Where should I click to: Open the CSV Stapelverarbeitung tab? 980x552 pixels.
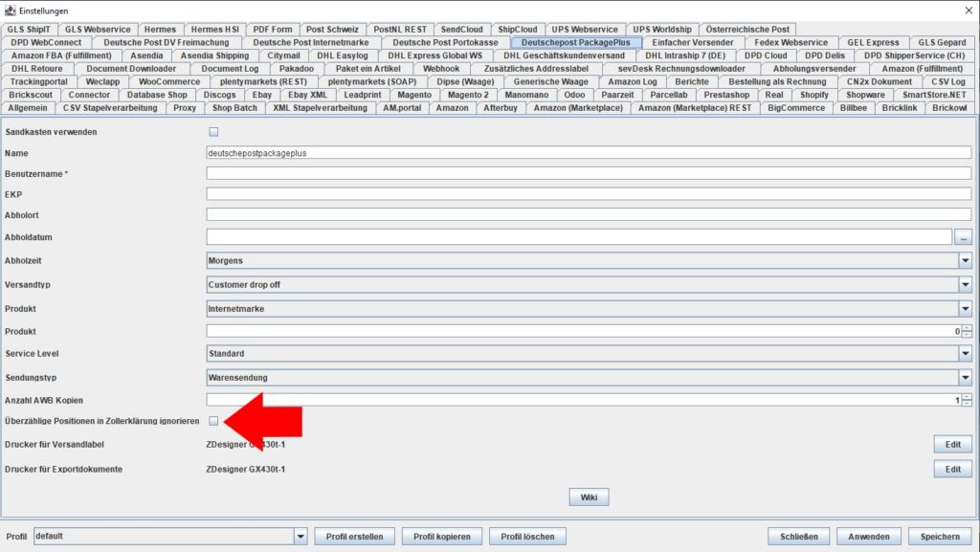(x=110, y=108)
